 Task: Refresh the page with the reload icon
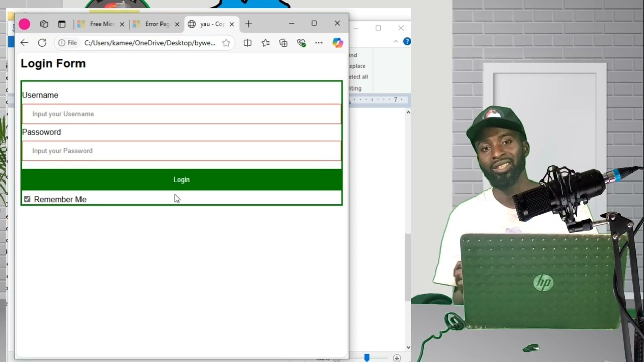tap(42, 43)
